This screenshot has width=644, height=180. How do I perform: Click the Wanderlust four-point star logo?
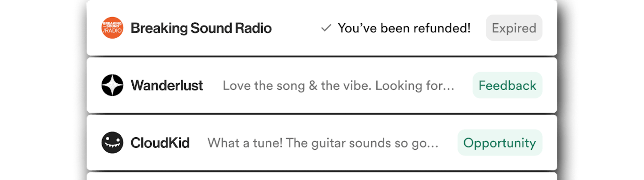[x=112, y=85]
